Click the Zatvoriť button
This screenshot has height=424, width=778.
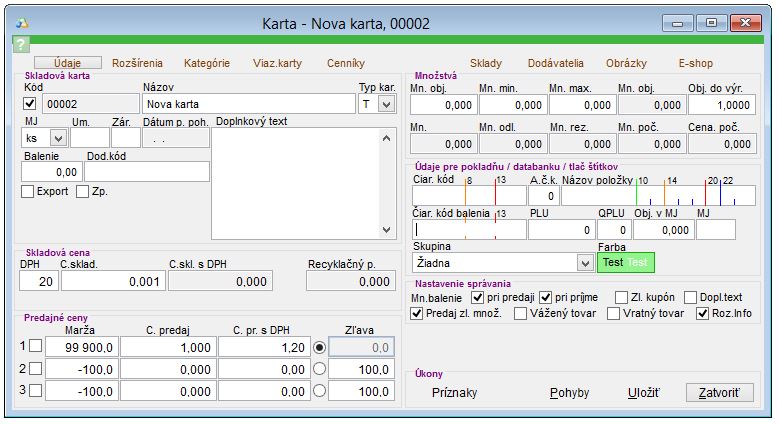point(719,393)
